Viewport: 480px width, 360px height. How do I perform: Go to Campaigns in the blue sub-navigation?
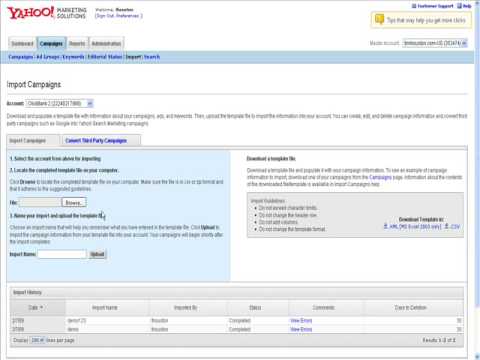[x=21, y=57]
